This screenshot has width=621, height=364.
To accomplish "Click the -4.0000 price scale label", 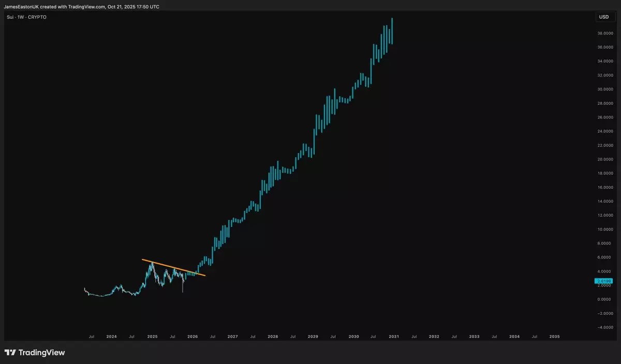I will tap(605, 327).
